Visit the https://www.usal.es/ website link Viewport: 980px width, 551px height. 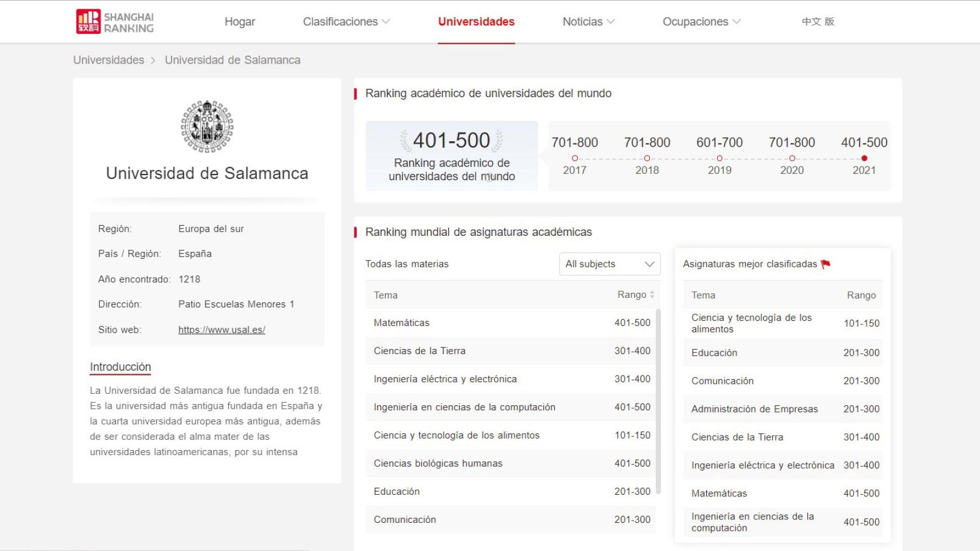221,330
